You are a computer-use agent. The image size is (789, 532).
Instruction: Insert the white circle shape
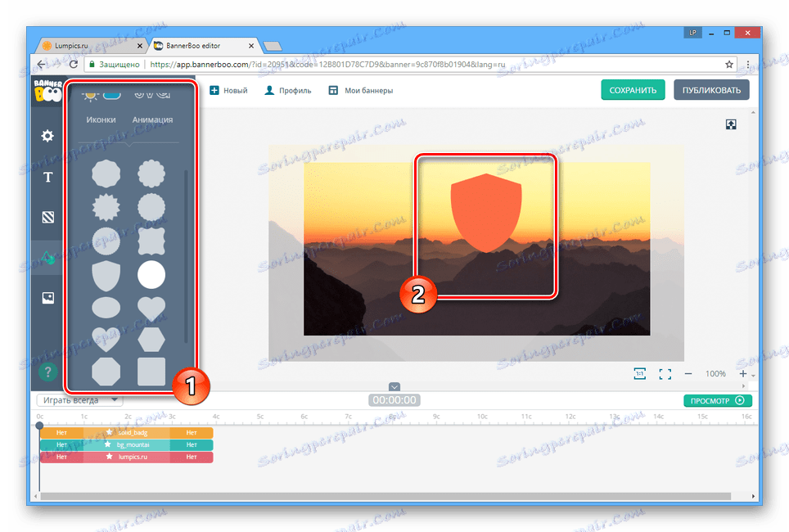151,275
